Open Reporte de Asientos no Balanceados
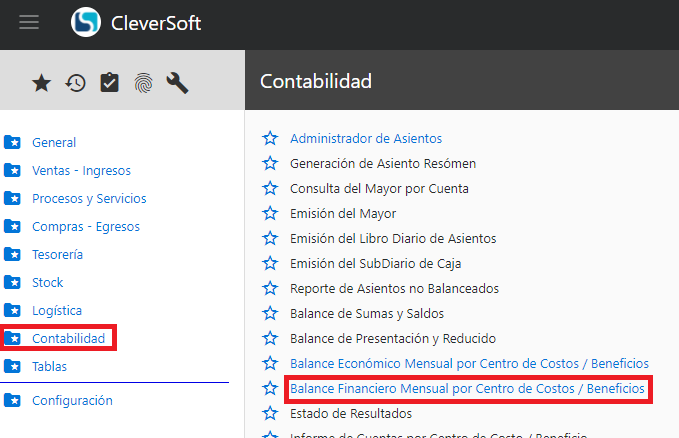 click(x=394, y=288)
